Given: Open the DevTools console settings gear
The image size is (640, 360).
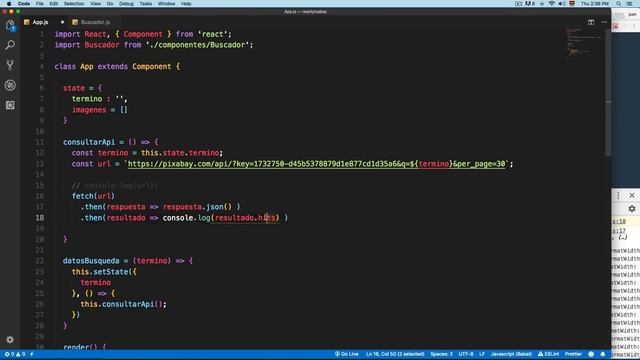Looking at the screenshot, I should (632, 209).
